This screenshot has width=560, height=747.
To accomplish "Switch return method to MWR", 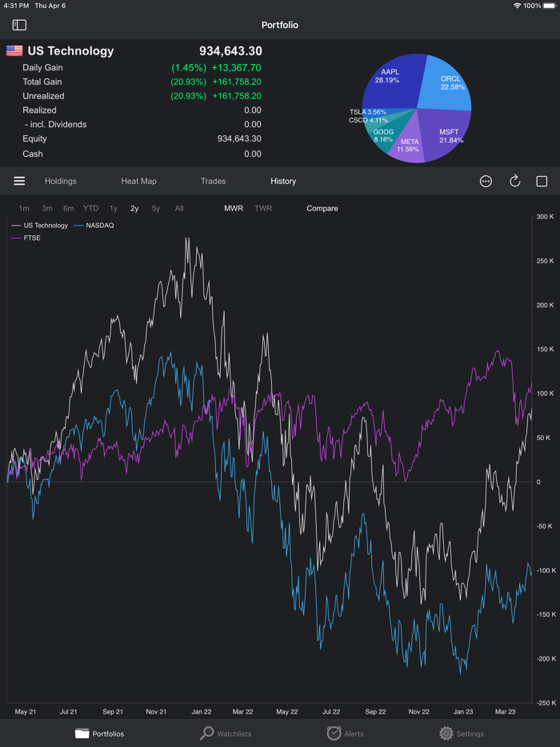I will (234, 208).
